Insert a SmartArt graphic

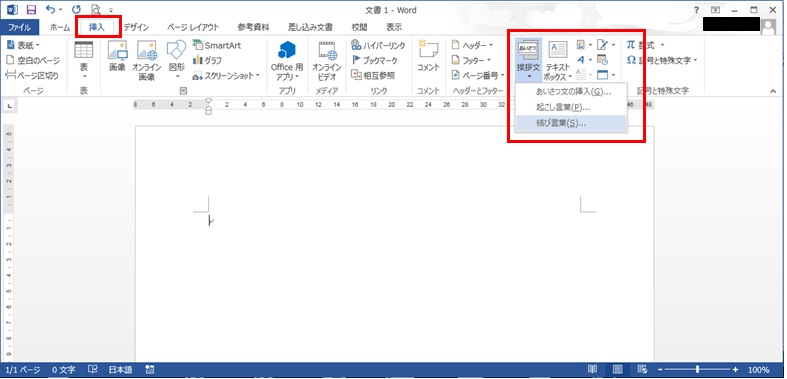tap(217, 45)
